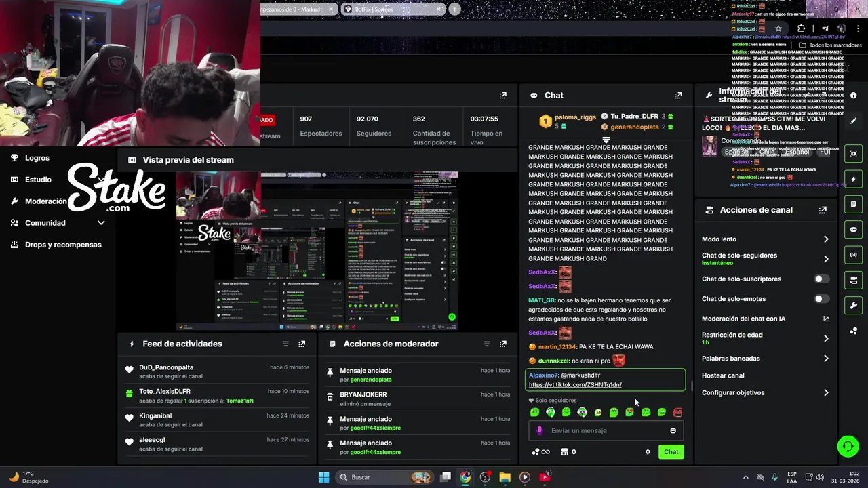The width and height of the screenshot is (868, 488).
Task: Filter the Acciones de moderador list
Action: coord(486,344)
